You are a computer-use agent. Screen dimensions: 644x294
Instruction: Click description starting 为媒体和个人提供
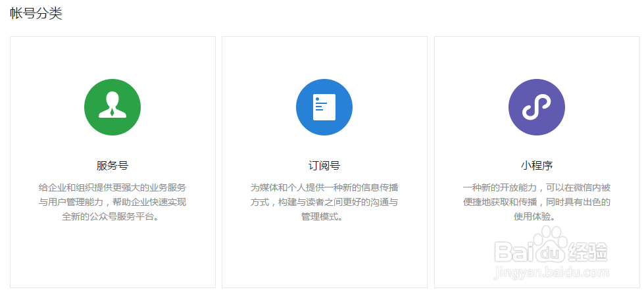[x=324, y=203]
